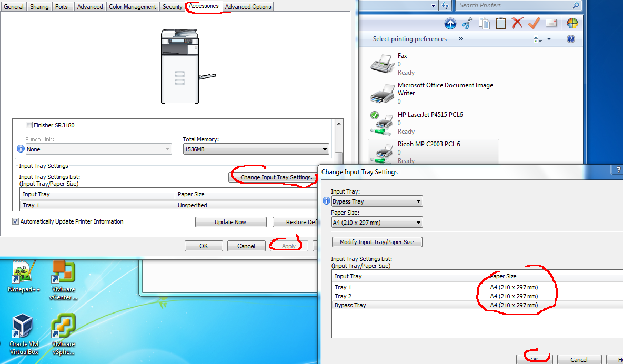The height and width of the screenshot is (364, 623).
Task: Click Cancel in printer properties window
Action: pyautogui.click(x=246, y=246)
